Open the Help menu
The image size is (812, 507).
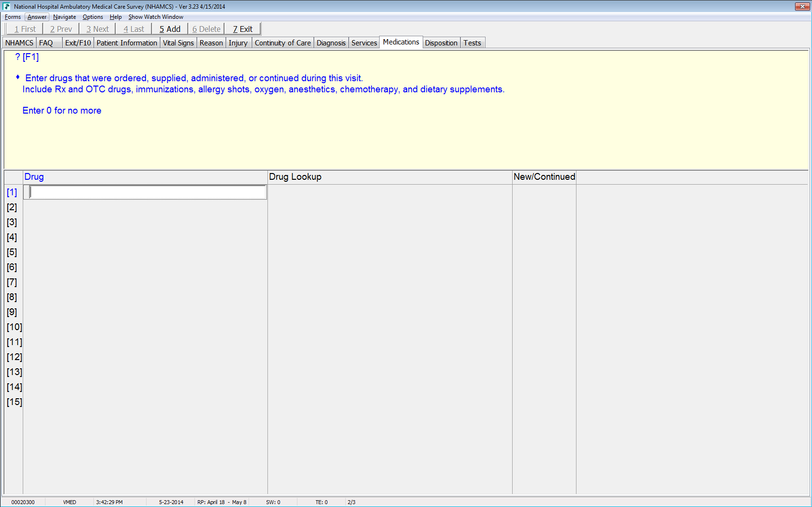(116, 17)
